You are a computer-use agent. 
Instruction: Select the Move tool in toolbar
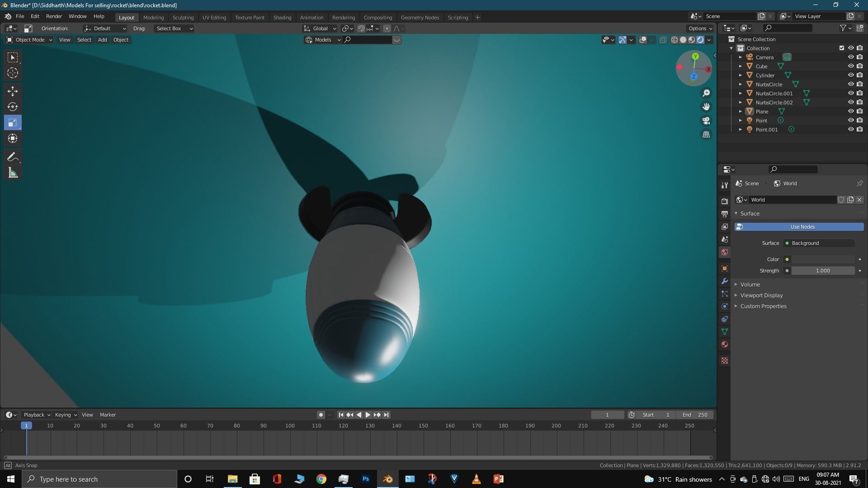pyautogui.click(x=13, y=91)
